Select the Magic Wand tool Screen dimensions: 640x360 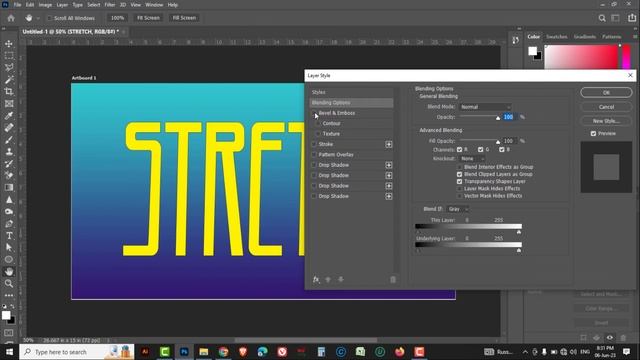point(9,80)
